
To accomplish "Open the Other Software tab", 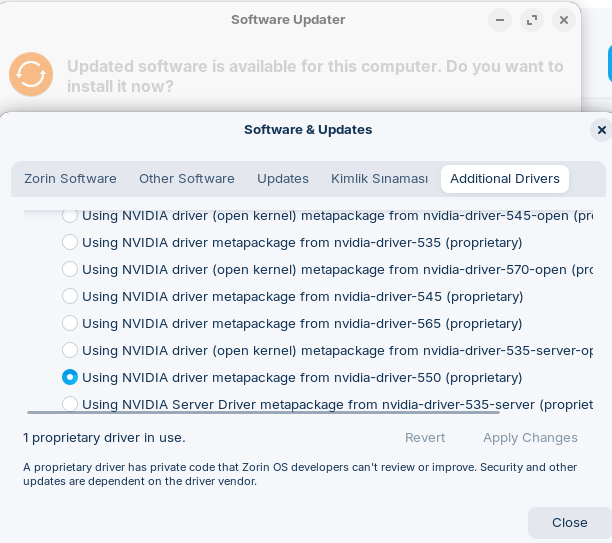I will (187, 179).
